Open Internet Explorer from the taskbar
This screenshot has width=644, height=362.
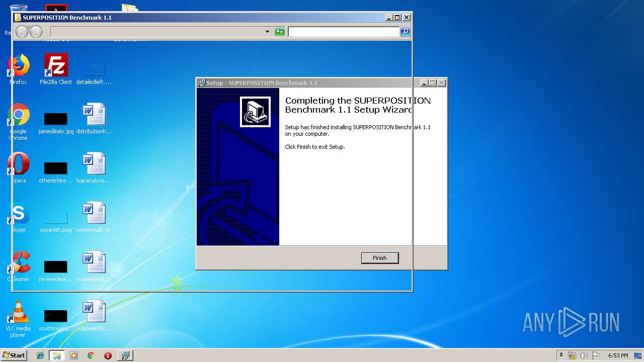[x=40, y=355]
